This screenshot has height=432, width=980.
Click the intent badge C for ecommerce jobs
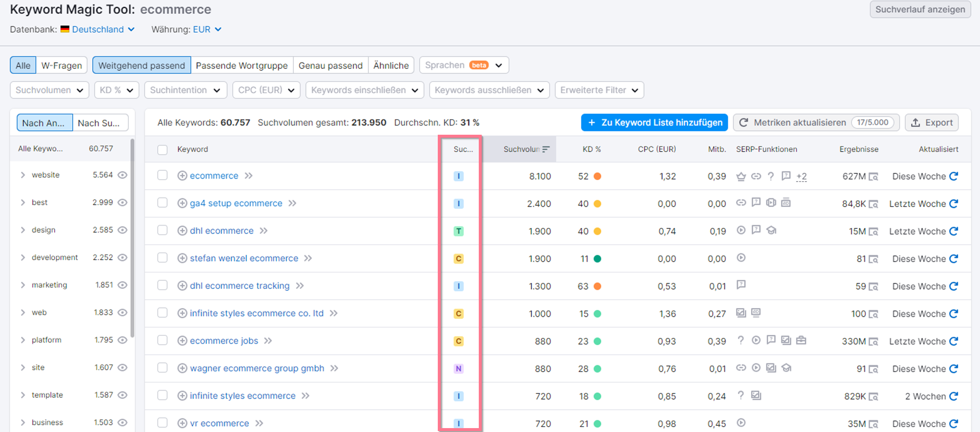click(458, 341)
